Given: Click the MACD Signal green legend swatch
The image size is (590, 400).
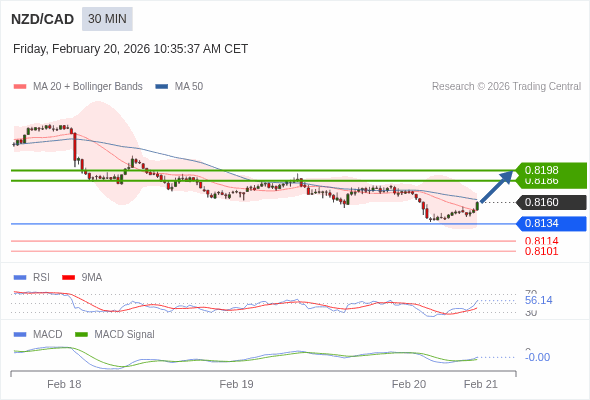Looking at the screenshot, I should 81,335.
